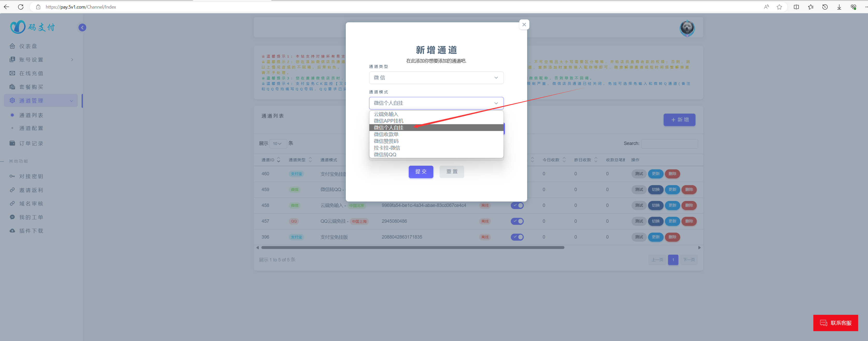Screen dimensions: 868x341
Task: Toggle switch for channel 457
Action: [x=517, y=221]
